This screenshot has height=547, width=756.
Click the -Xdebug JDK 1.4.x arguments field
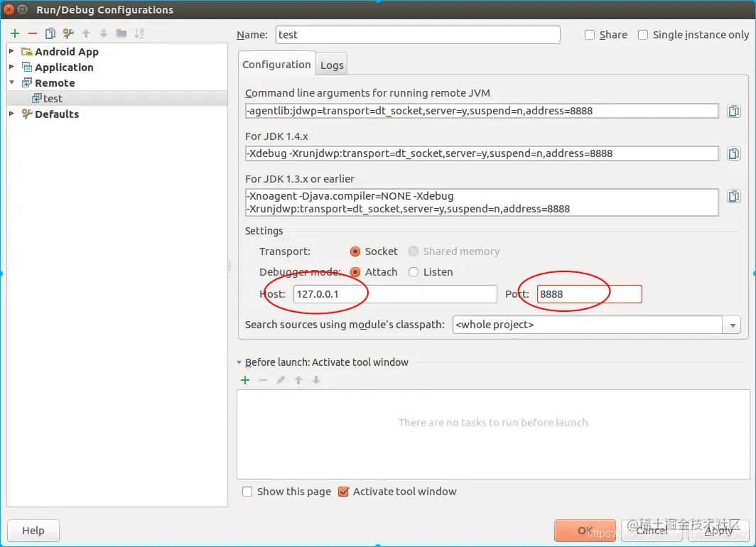coord(482,153)
